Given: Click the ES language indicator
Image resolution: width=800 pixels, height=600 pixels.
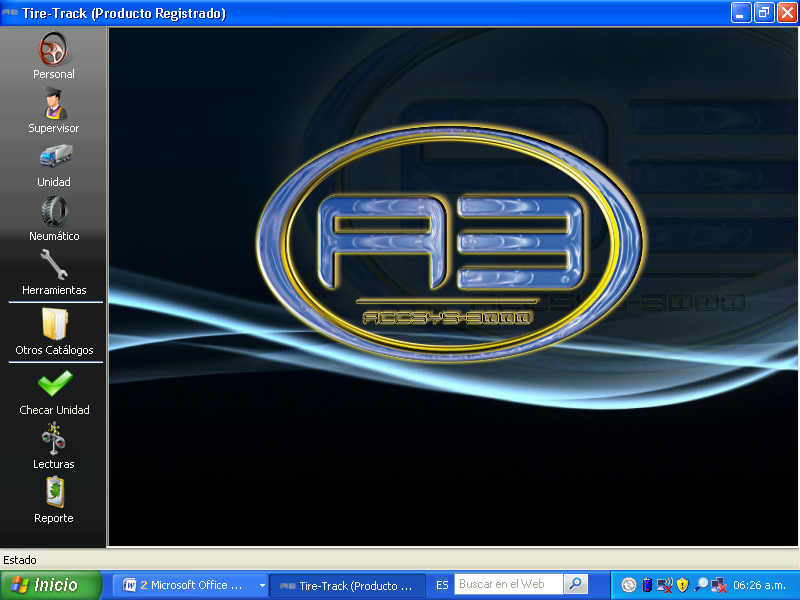Looking at the screenshot, I should (442, 586).
